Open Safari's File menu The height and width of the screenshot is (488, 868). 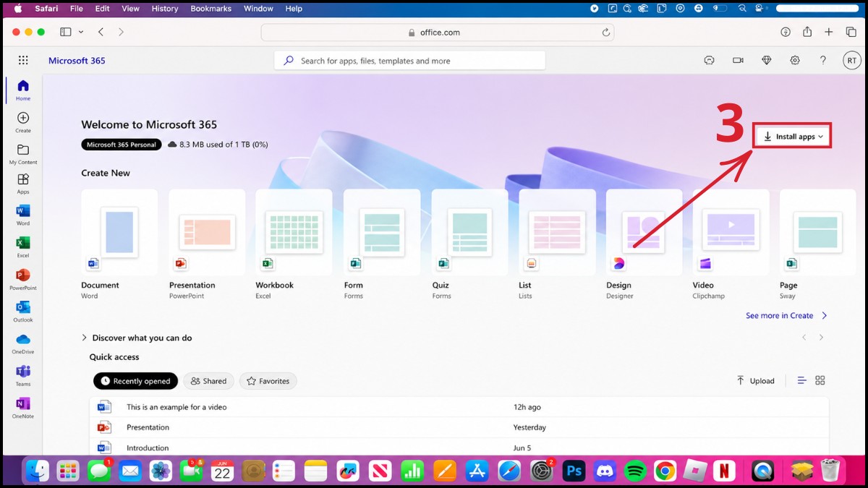coord(77,9)
